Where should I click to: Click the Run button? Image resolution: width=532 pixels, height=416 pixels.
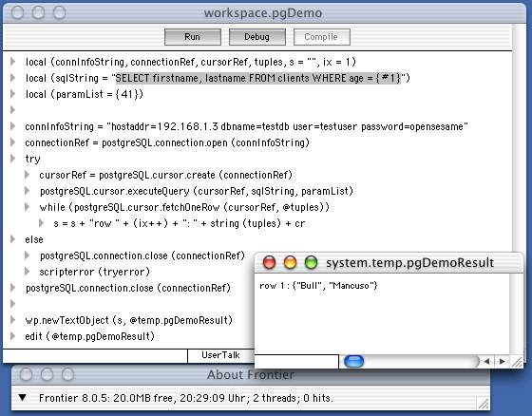[x=192, y=37]
